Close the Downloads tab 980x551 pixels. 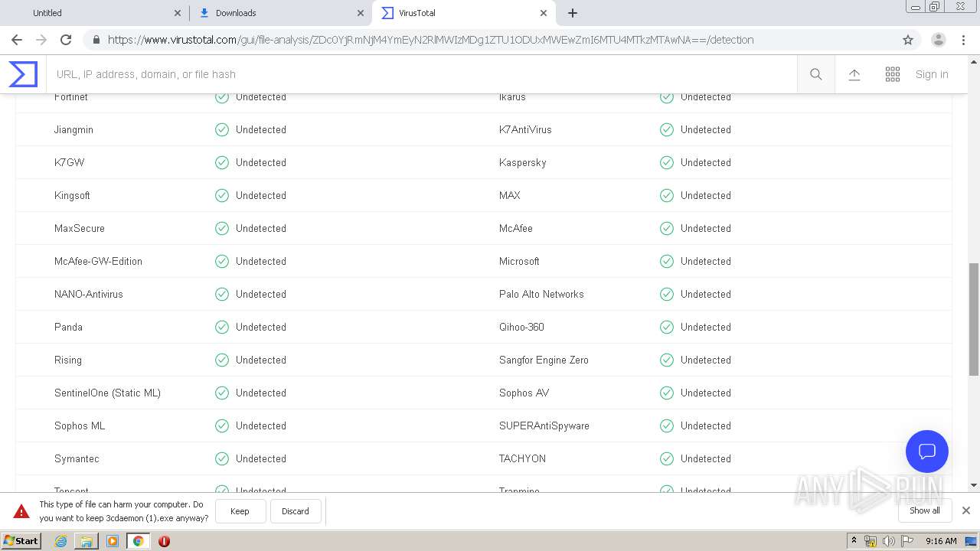(361, 13)
